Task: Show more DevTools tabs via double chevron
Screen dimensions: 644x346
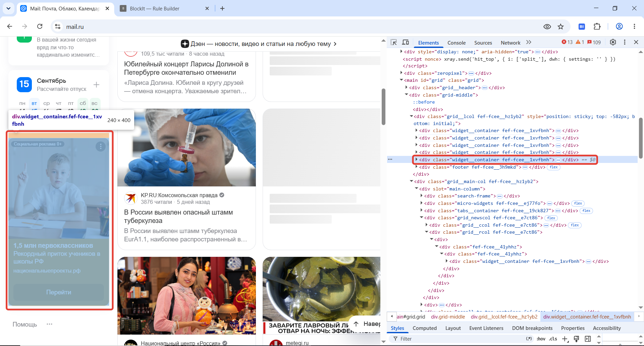Action: [x=529, y=42]
